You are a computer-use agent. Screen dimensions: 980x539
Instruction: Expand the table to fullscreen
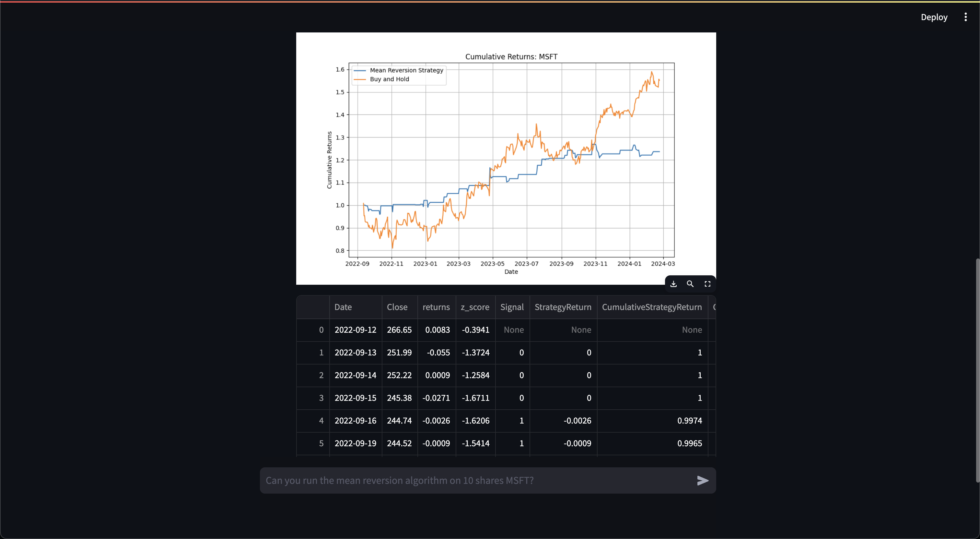707,284
